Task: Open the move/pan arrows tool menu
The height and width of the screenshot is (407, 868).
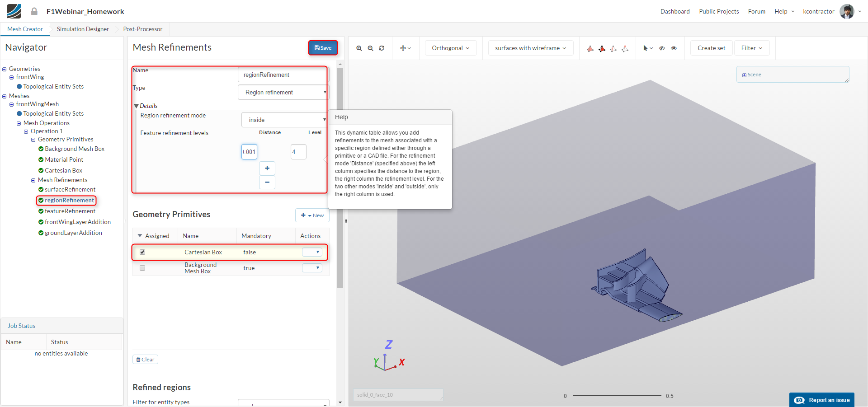Action: point(405,48)
